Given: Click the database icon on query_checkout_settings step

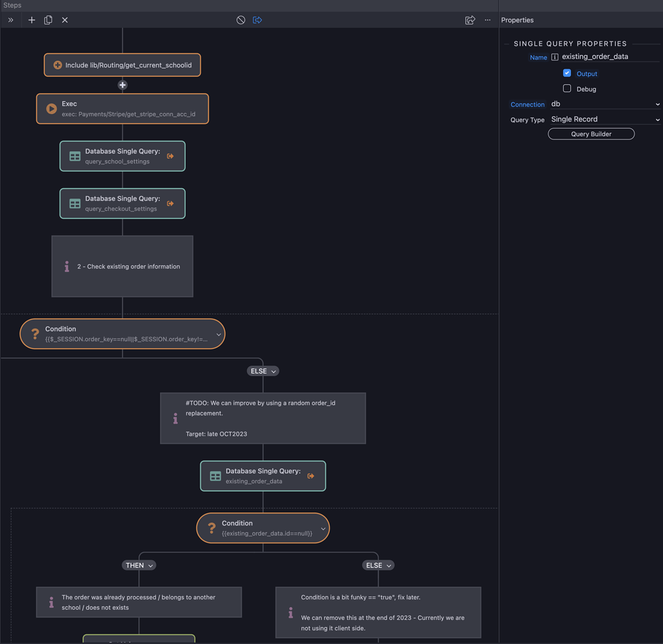Looking at the screenshot, I should click(x=75, y=203).
